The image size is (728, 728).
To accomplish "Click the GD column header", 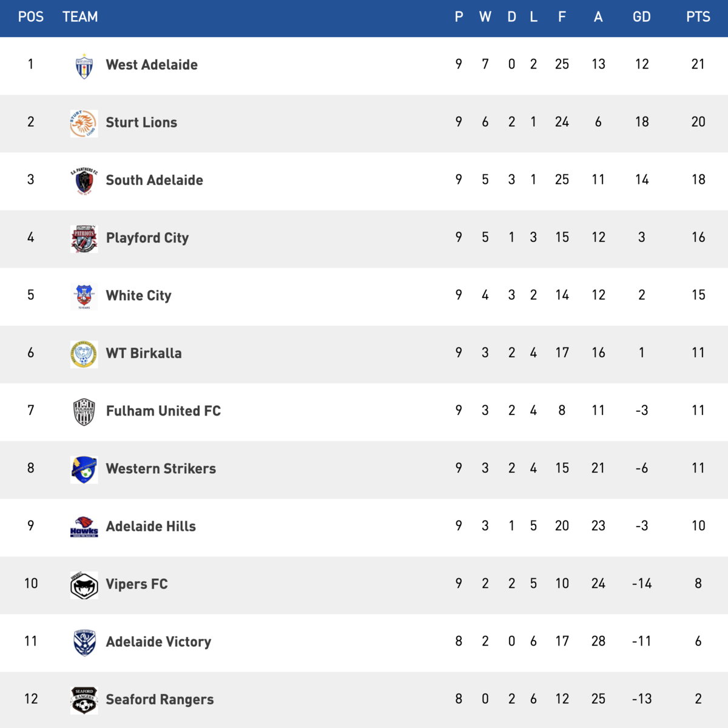I will [x=641, y=17].
